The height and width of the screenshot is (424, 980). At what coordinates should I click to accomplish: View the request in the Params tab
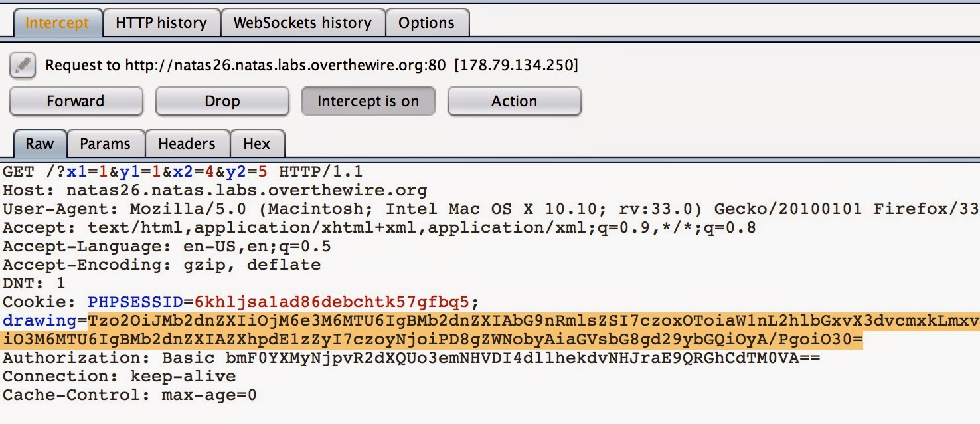(106, 144)
